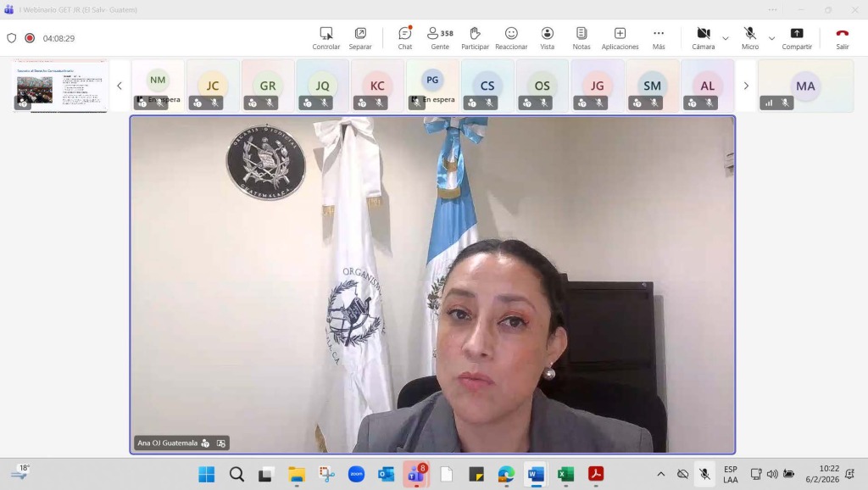The image size is (868, 490).
Task: Toggle the Cámara on or off
Action: coord(703,34)
